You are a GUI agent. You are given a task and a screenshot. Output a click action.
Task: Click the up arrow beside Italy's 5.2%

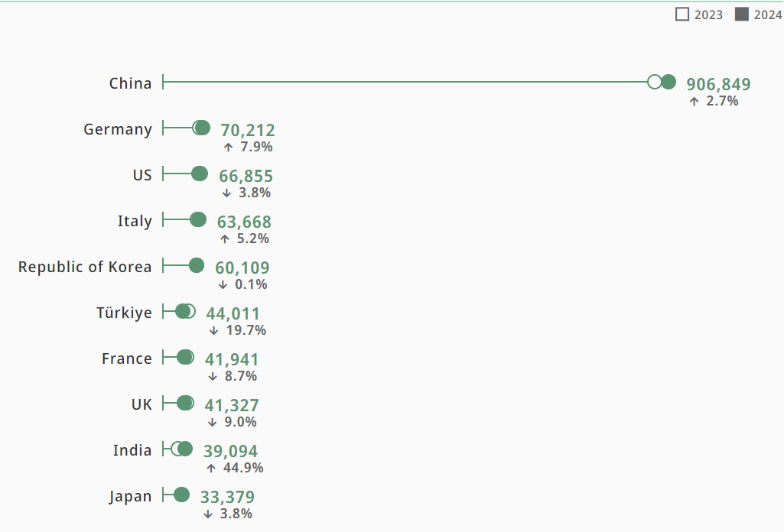224,238
